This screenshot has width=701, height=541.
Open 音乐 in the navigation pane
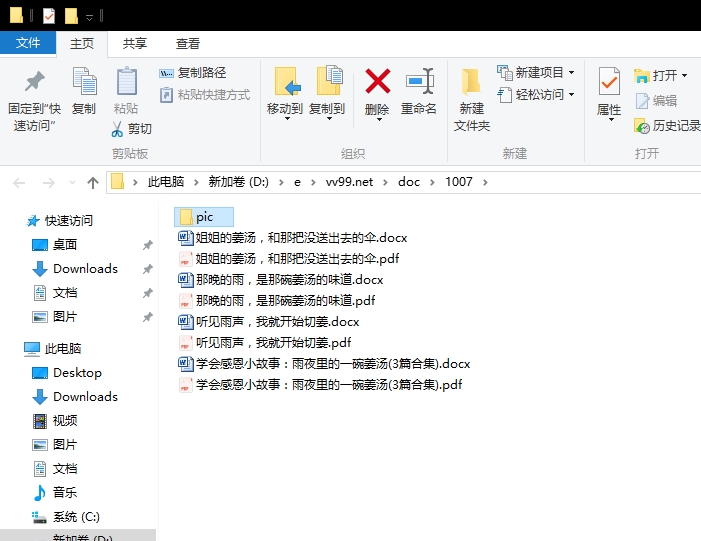coord(55,493)
